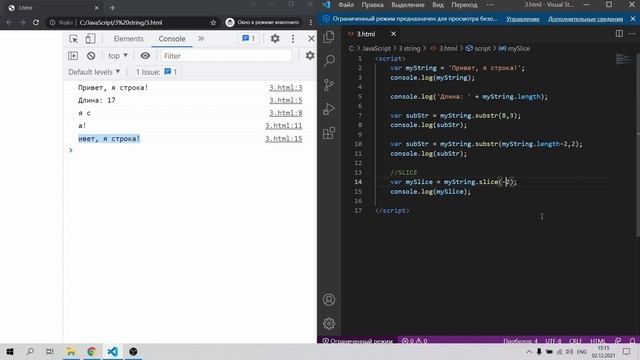Open the 1 Issue link
The width and height of the screenshot is (640, 360).
(x=156, y=72)
